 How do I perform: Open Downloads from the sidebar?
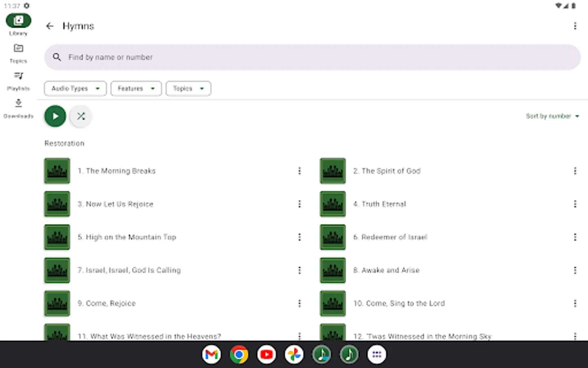pyautogui.click(x=18, y=108)
